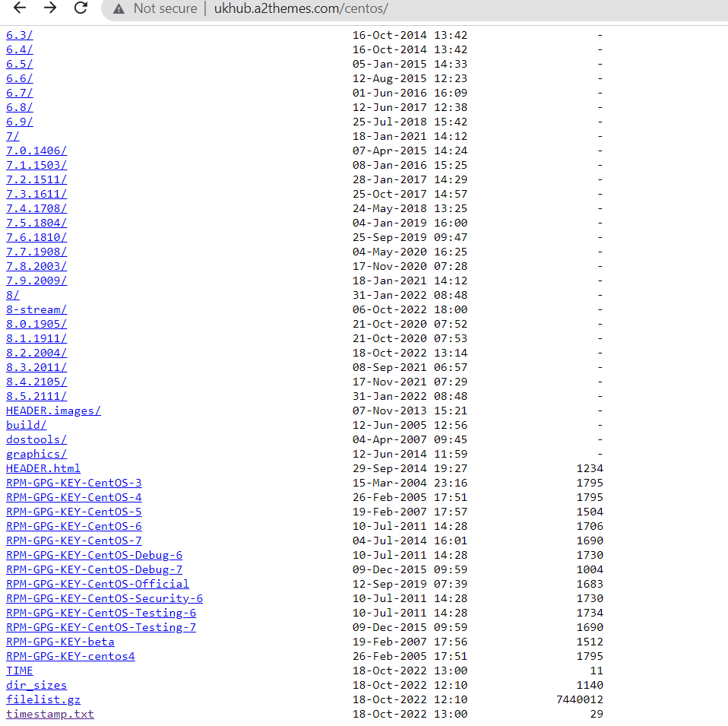728x726 pixels.
Task: Open the 6.7/ directory link
Action: (20, 93)
